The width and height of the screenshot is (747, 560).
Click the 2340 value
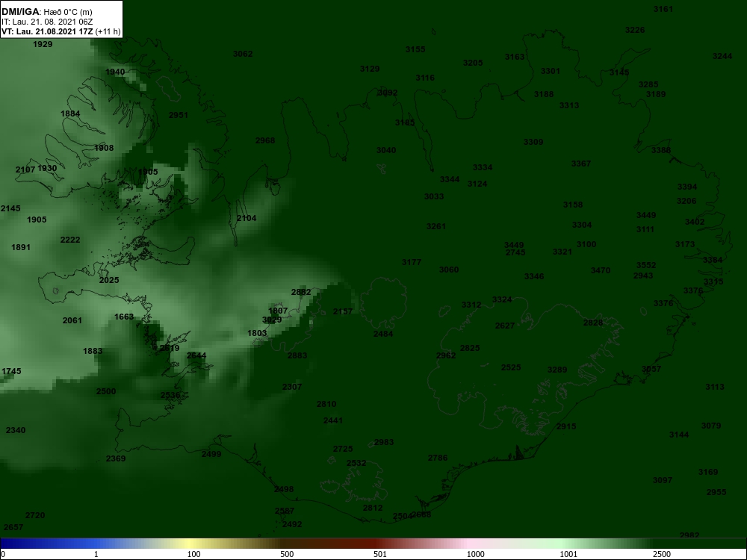click(x=15, y=431)
